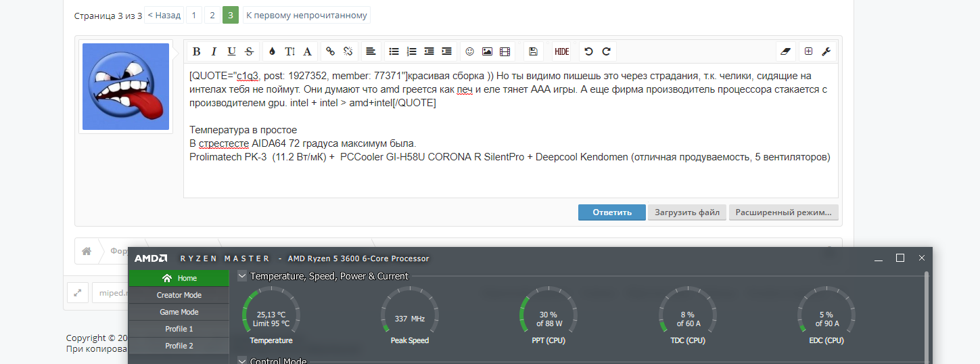
Task: Go to page 1
Action: (193, 15)
